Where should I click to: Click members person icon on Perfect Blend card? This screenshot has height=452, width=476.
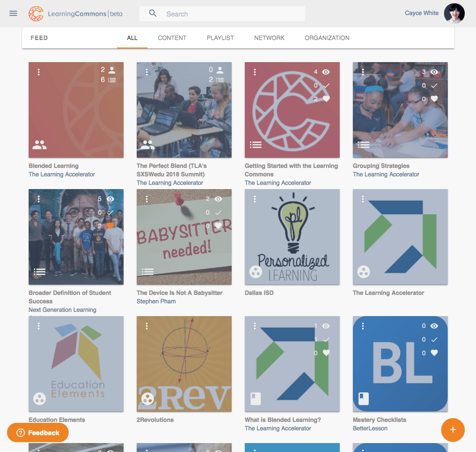pyautogui.click(x=220, y=70)
